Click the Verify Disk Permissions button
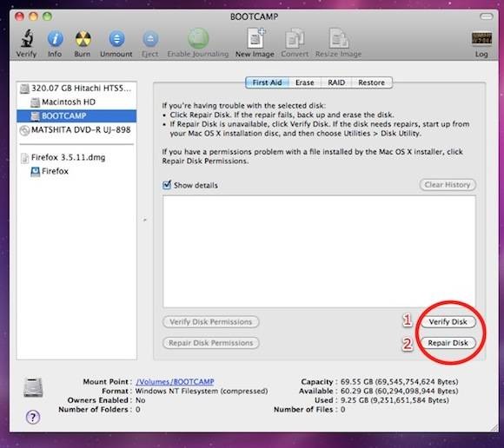This screenshot has height=448, width=504. click(211, 322)
